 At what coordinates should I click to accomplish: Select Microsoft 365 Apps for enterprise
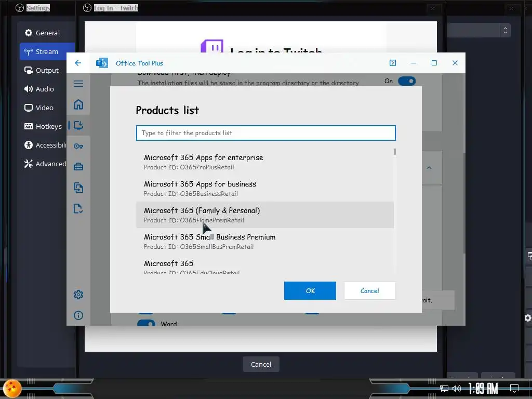[264, 162]
